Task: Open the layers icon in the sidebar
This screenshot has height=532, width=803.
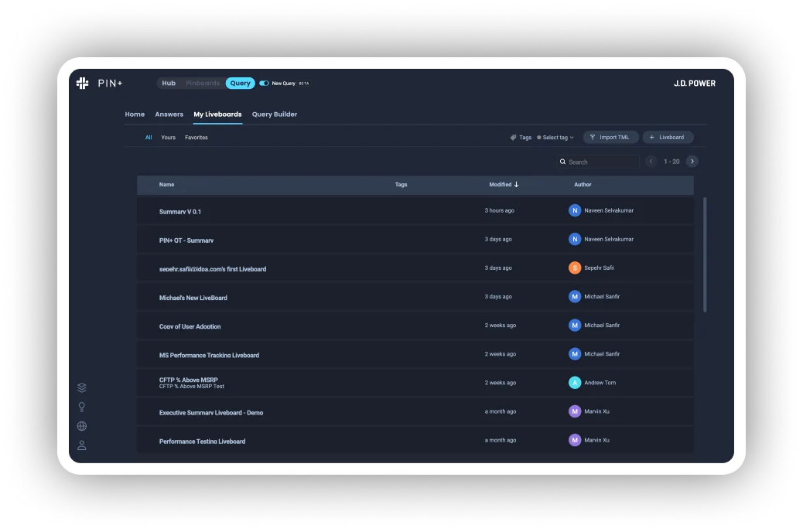Action: tap(82, 387)
